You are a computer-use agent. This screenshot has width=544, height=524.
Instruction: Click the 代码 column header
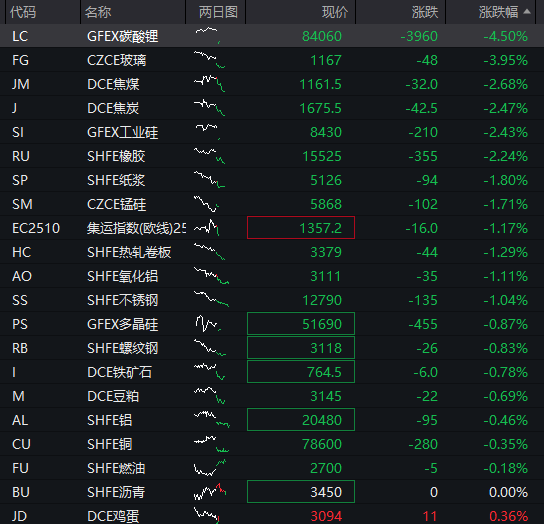click(x=23, y=12)
